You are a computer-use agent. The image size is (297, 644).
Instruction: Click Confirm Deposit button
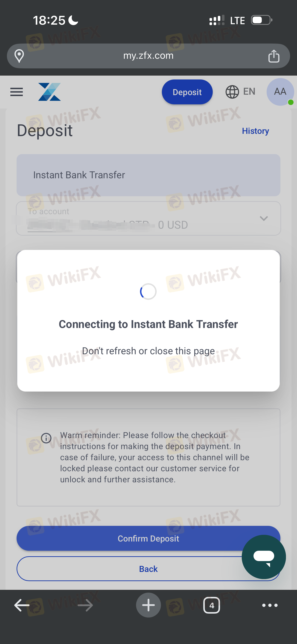coord(148,538)
